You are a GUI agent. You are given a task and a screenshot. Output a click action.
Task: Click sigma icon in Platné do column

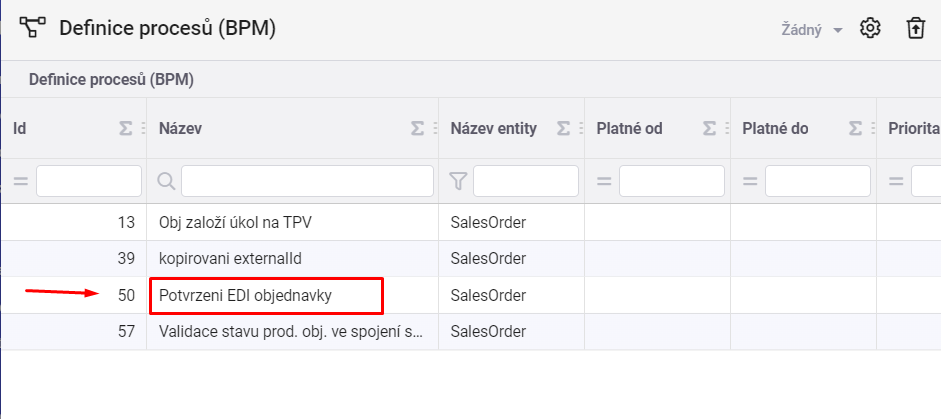pos(855,128)
